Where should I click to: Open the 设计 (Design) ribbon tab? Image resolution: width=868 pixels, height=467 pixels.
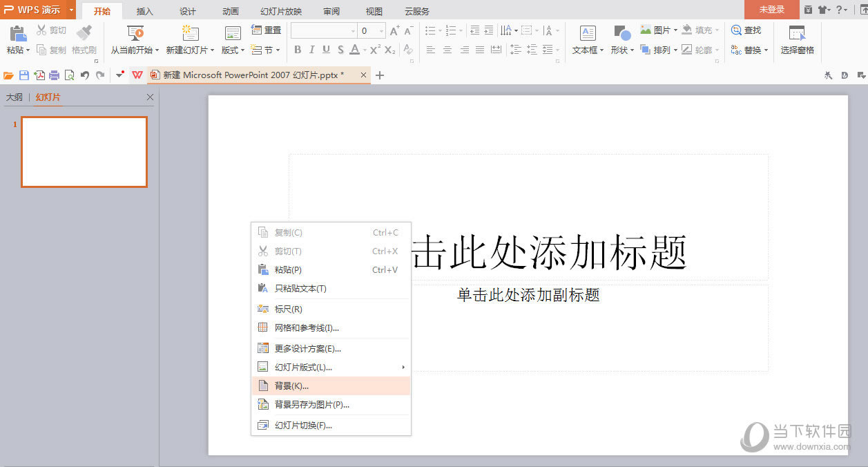(188, 11)
